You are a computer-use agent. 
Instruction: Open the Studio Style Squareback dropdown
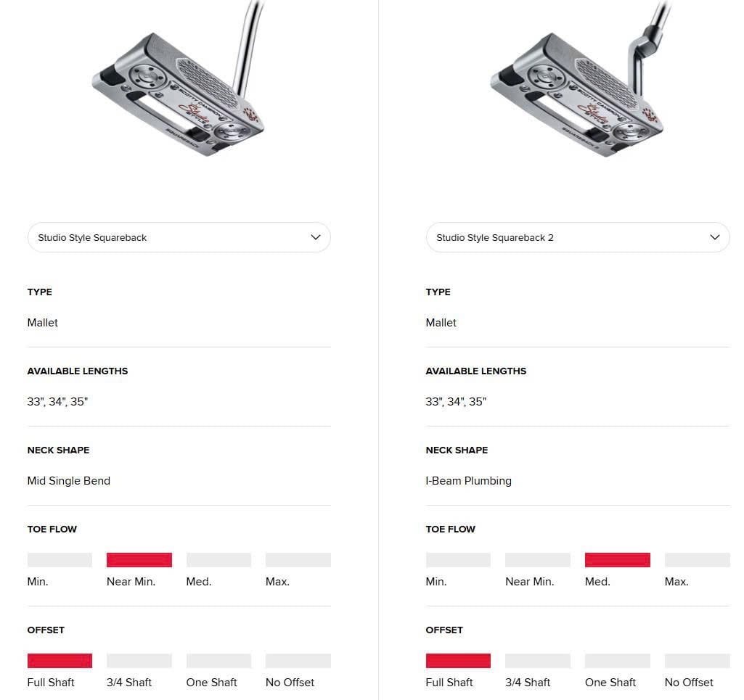(179, 237)
